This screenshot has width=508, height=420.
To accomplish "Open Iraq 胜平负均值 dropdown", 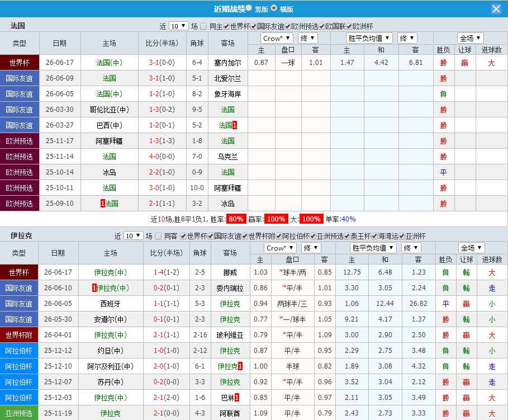I will pos(373,248).
